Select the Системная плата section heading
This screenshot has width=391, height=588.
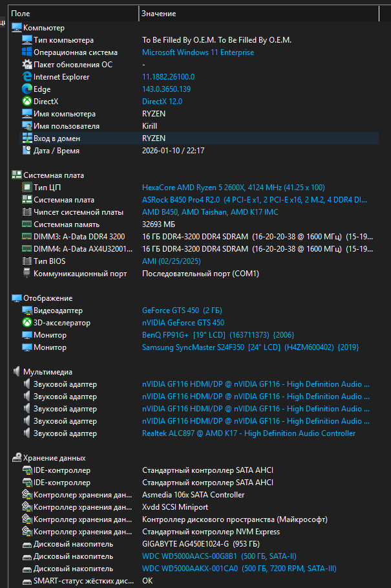tap(54, 175)
